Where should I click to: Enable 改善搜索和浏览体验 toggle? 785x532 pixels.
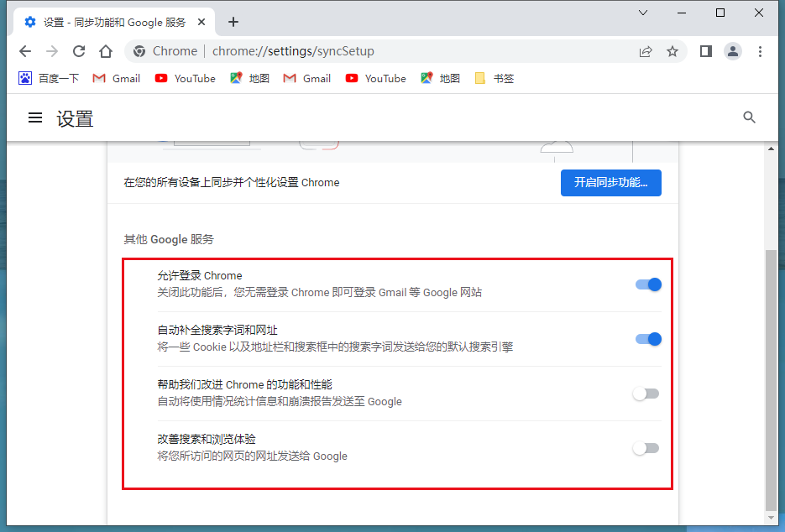coord(646,448)
